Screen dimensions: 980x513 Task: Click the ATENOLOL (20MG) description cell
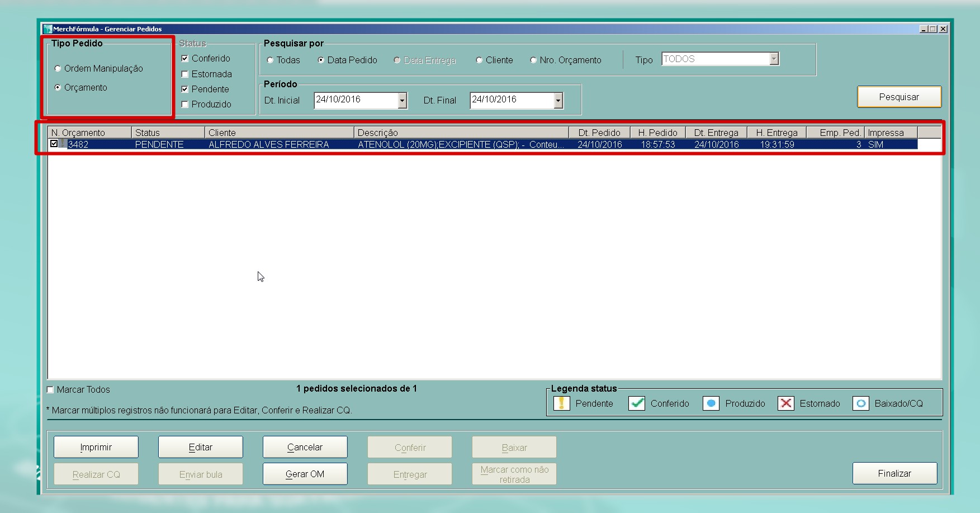[461, 144]
